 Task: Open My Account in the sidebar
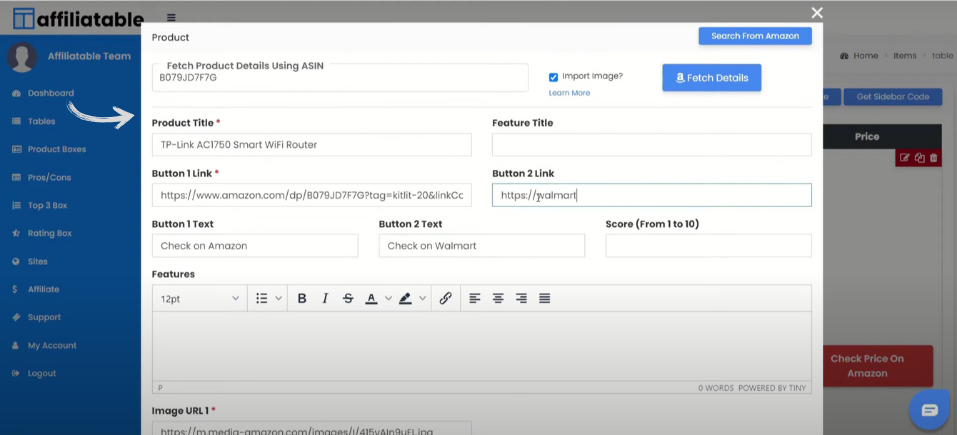[x=52, y=345]
